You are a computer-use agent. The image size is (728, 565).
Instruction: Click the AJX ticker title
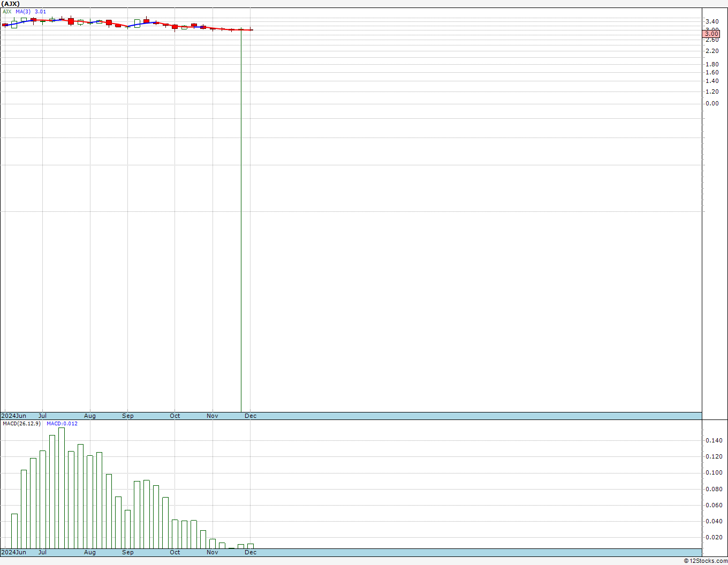[11, 4]
